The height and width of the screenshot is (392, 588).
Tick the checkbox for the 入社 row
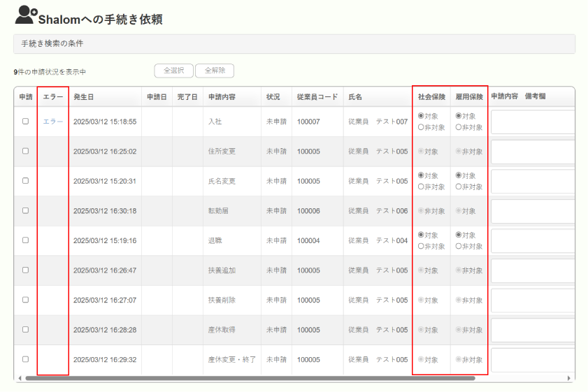pos(26,121)
